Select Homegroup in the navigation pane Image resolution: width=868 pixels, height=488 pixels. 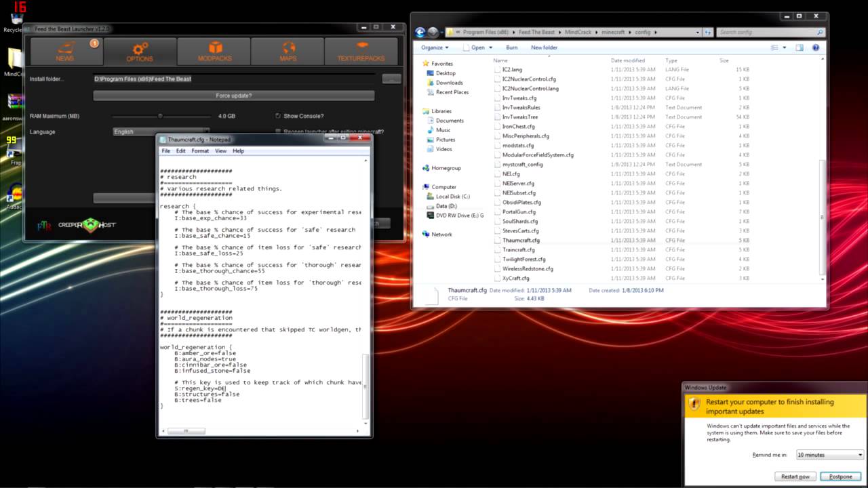pyautogui.click(x=446, y=168)
